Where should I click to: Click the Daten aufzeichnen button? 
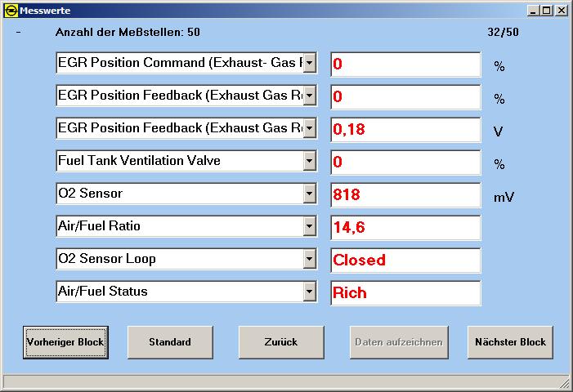pyautogui.click(x=400, y=342)
